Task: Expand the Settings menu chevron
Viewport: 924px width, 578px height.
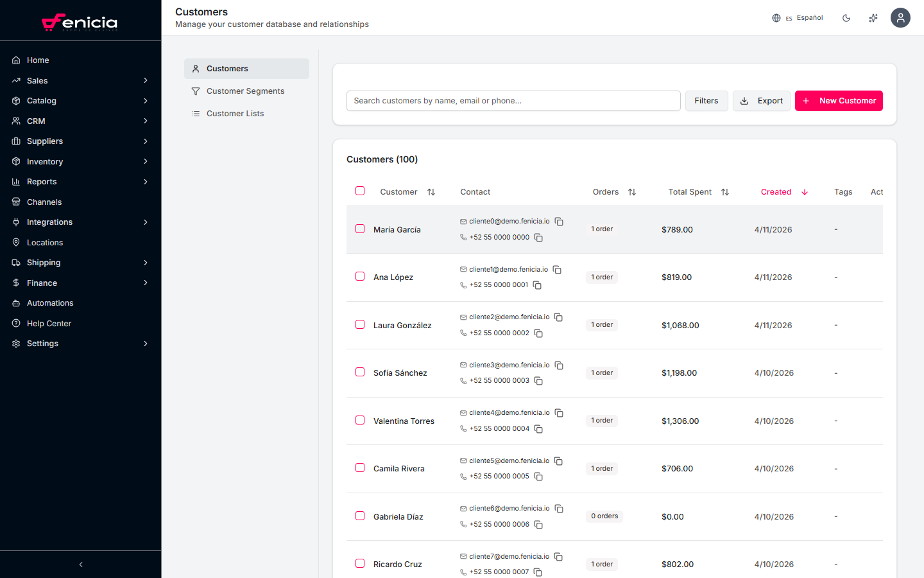Action: coord(145,343)
